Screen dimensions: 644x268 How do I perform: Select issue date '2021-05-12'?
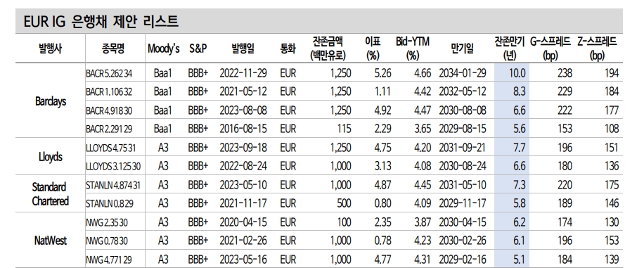click(x=243, y=91)
